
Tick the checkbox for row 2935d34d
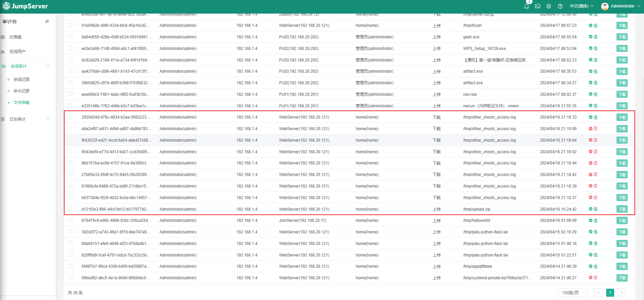(71, 117)
